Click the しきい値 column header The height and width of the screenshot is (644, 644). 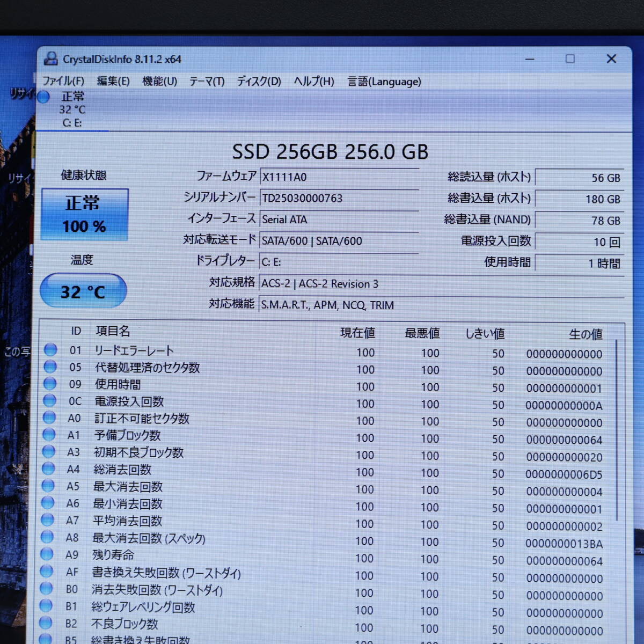tap(485, 334)
